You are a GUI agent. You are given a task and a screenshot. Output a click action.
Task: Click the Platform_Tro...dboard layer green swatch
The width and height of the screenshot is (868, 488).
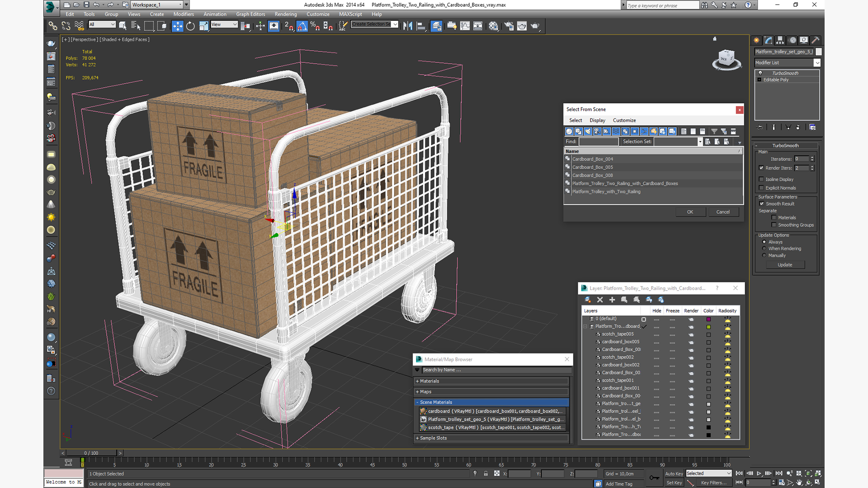tap(708, 327)
